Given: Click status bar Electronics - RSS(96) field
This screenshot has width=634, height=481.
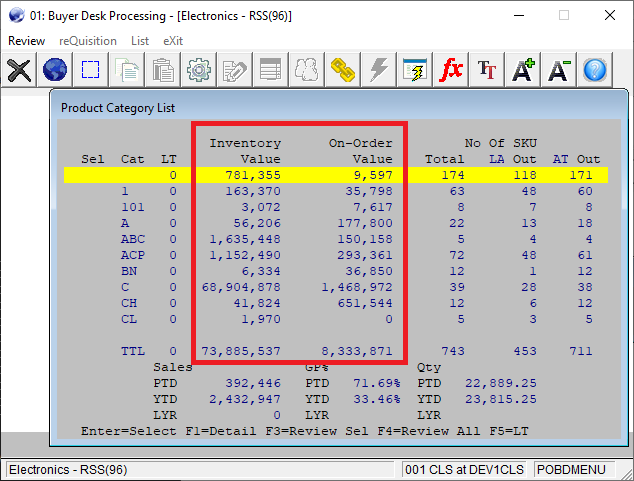Looking at the screenshot, I should (200, 470).
